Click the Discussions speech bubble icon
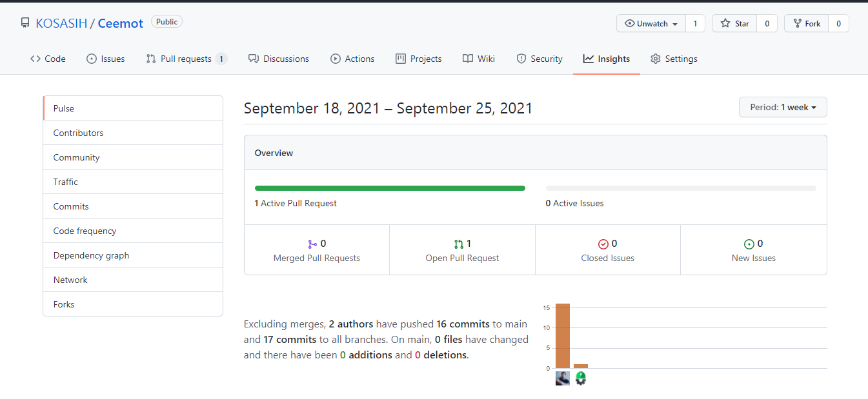This screenshot has width=868, height=399. pos(254,59)
